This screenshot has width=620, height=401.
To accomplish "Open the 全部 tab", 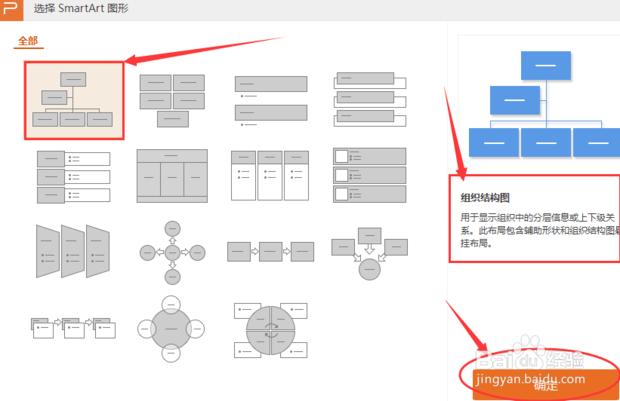I will click(28, 41).
